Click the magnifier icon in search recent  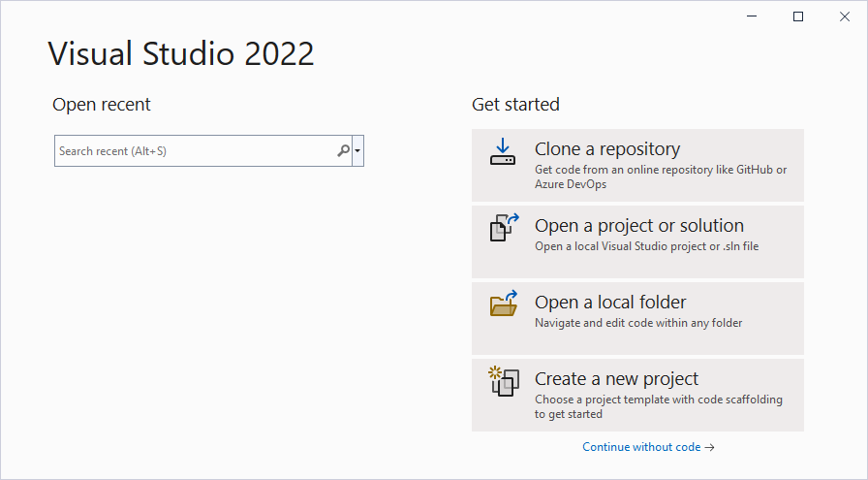[x=343, y=150]
